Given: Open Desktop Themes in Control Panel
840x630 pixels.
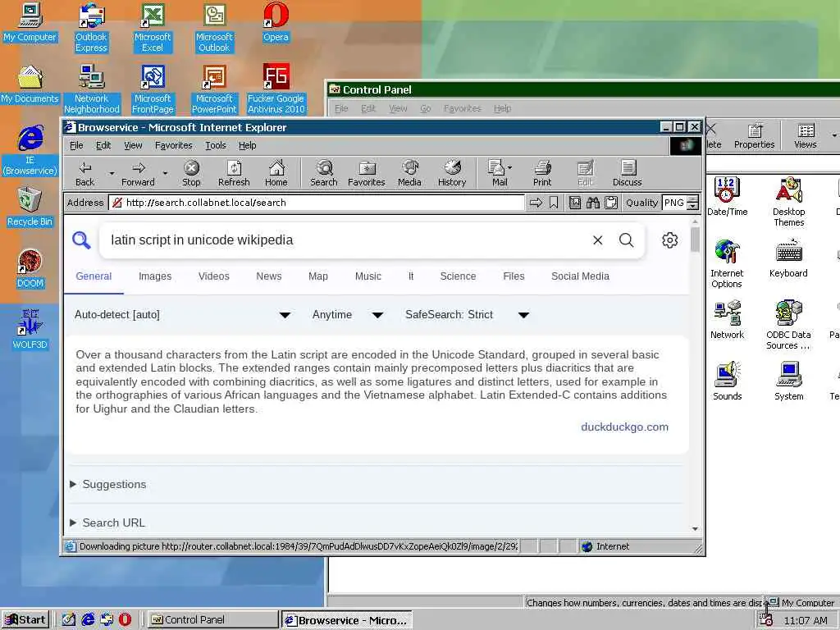Looking at the screenshot, I should (788, 202).
